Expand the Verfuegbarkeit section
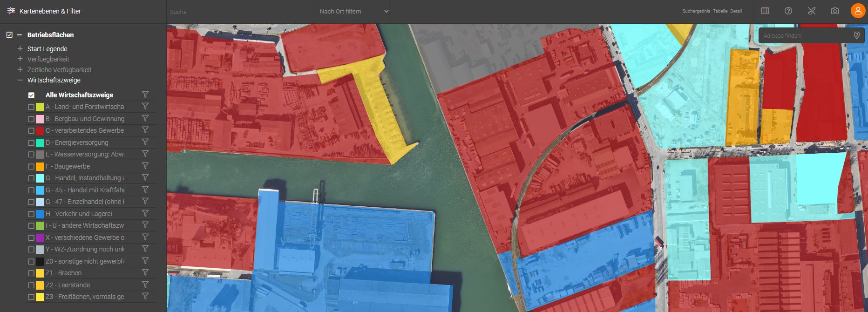This screenshot has height=312, width=868. click(20, 59)
